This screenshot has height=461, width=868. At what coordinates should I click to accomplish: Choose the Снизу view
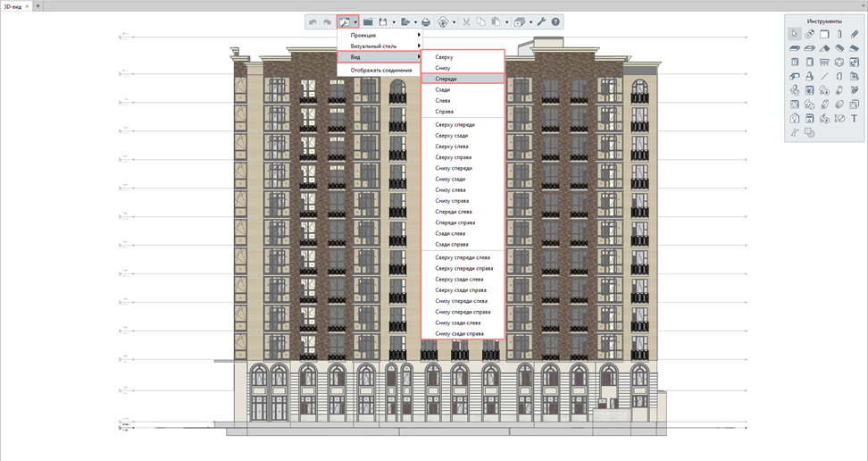click(463, 68)
